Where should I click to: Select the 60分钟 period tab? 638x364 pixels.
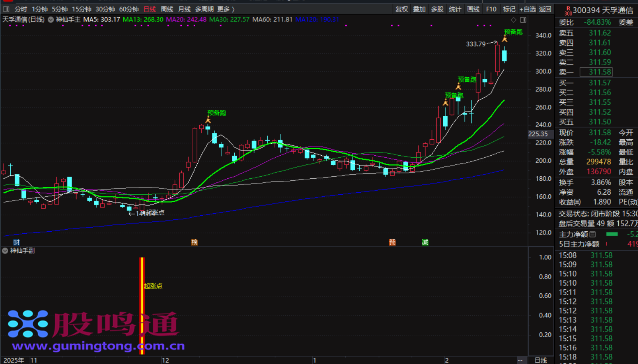tap(129, 9)
